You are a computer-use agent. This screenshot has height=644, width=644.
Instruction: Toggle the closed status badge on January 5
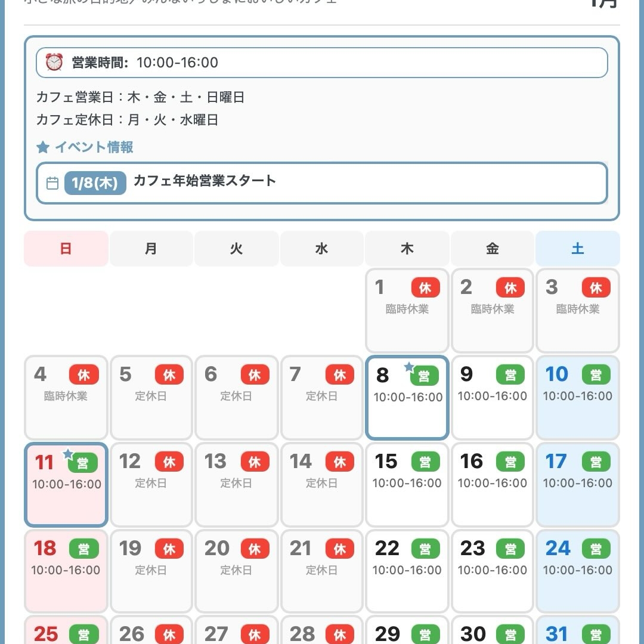click(170, 374)
